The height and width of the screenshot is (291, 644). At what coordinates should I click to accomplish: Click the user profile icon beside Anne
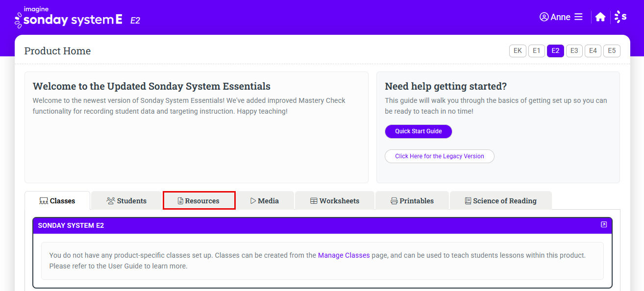pos(544,17)
